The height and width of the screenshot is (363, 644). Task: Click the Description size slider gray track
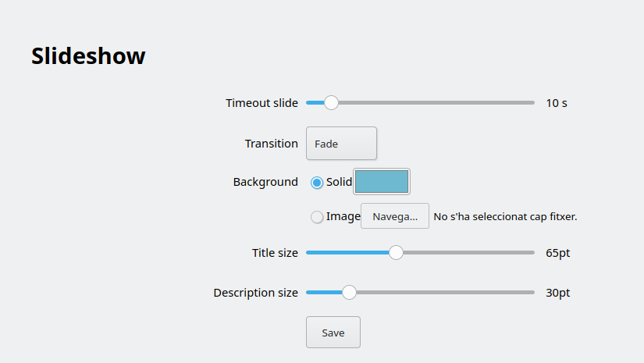click(x=445, y=293)
